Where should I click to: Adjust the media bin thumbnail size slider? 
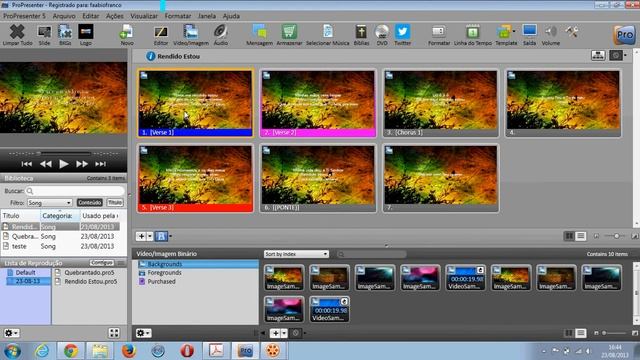pyautogui.click(x=614, y=333)
